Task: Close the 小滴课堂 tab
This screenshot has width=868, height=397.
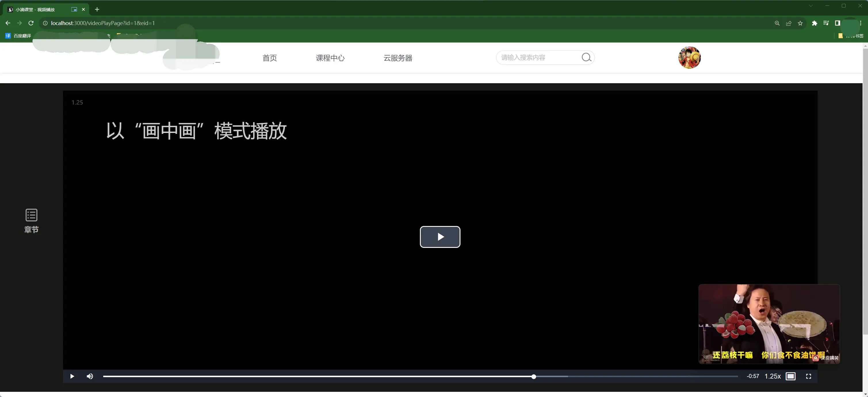Action: tap(83, 10)
